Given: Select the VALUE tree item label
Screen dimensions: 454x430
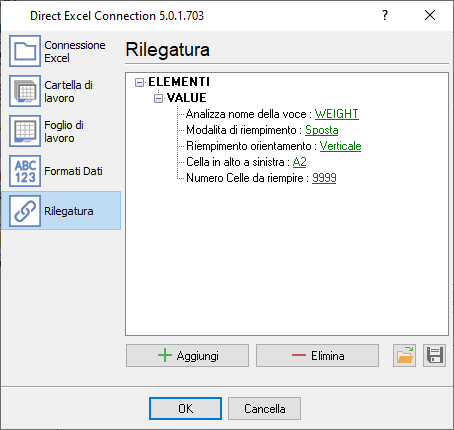Looking at the screenshot, I should coord(187,98).
